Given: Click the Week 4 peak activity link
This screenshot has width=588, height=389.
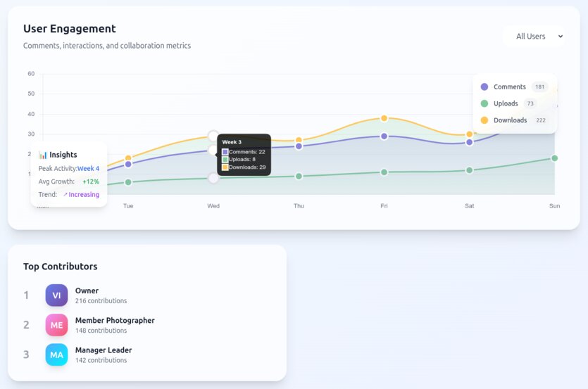Looking at the screenshot, I should [88, 169].
